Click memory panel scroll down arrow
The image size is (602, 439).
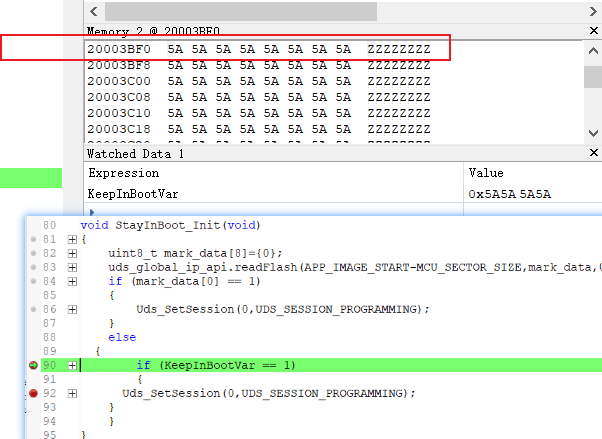(x=593, y=133)
